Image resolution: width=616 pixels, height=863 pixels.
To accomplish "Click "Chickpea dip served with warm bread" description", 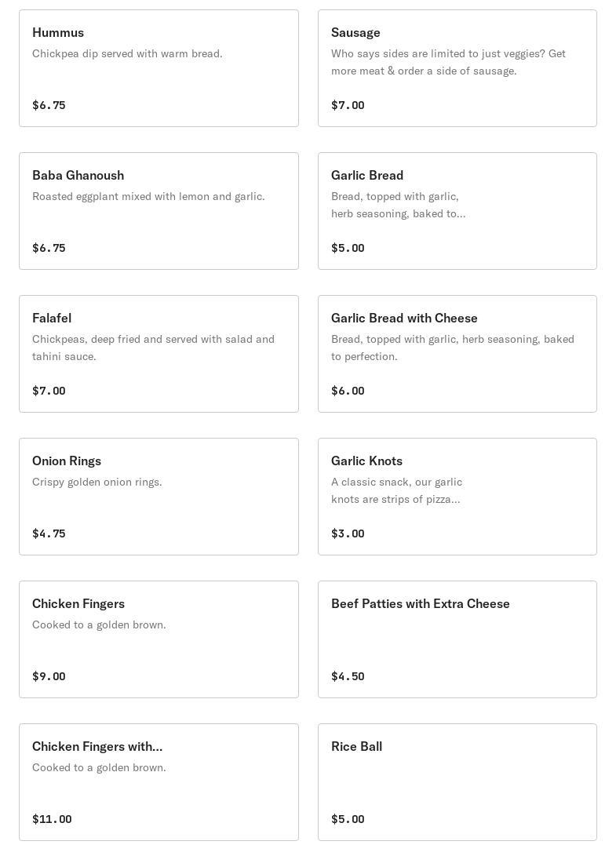I will click(127, 53).
